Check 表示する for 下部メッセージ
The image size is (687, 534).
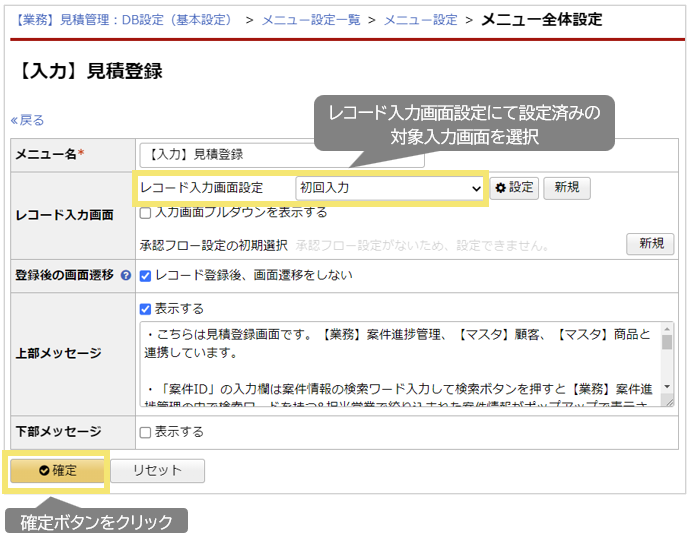[145, 433]
